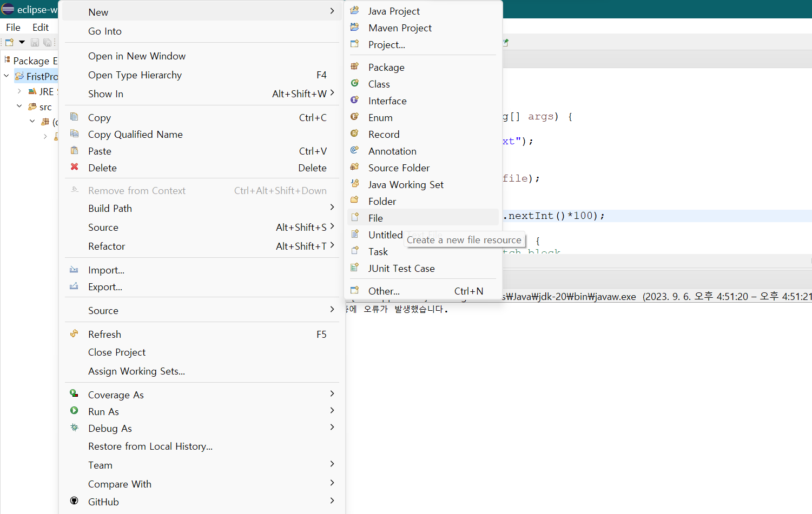
Task: Collapse the src folder node
Action: click(19, 106)
